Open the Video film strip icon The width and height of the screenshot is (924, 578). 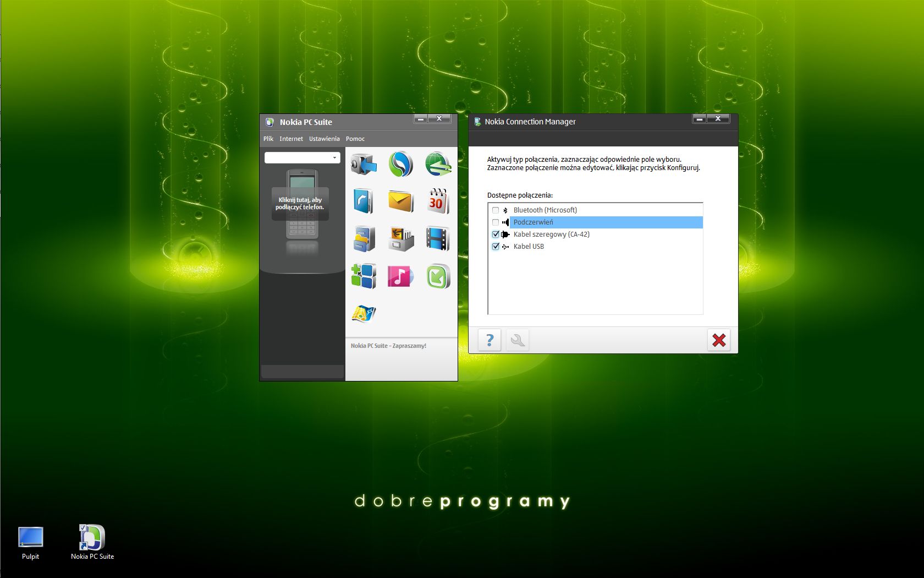pos(438,239)
